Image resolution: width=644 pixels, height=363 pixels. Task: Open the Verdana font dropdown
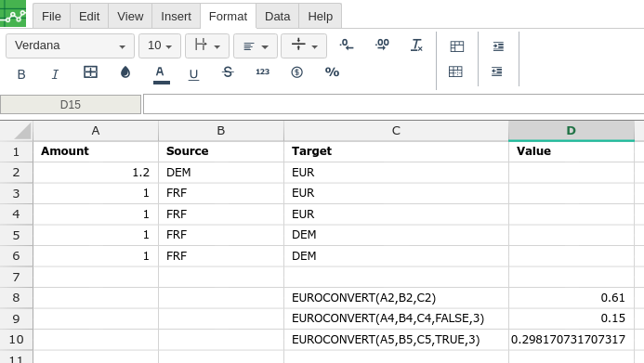click(x=70, y=45)
